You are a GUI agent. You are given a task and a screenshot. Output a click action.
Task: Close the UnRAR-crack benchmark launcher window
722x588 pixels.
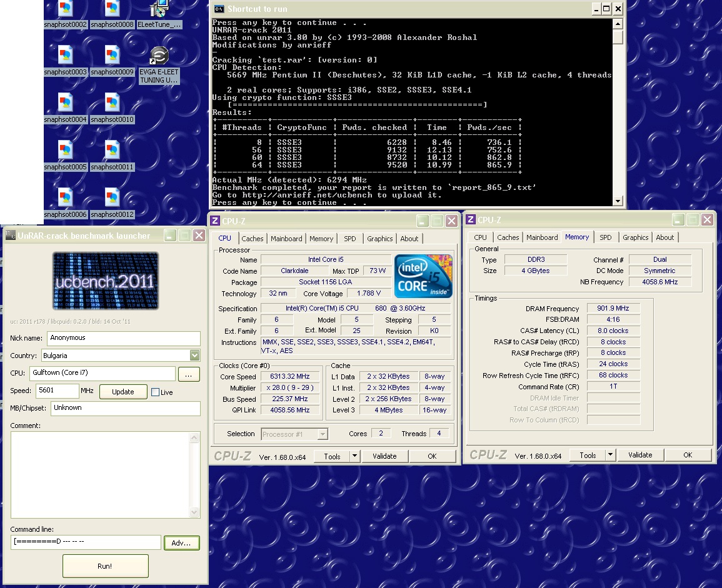199,236
